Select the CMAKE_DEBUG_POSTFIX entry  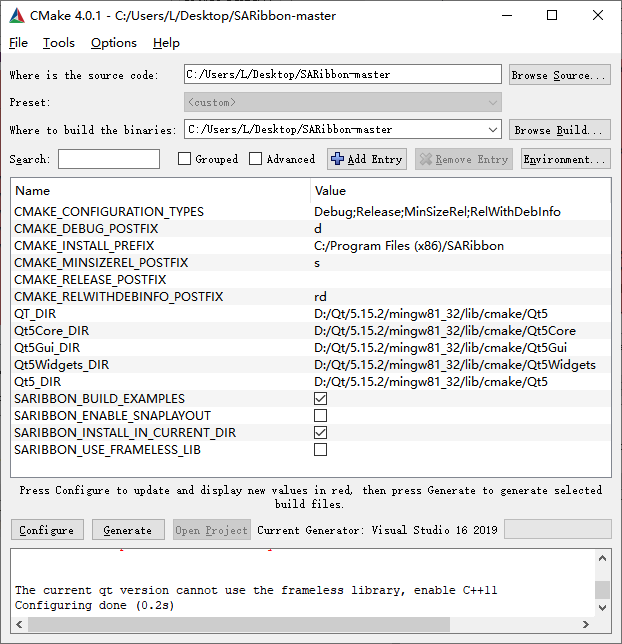pos(86,228)
